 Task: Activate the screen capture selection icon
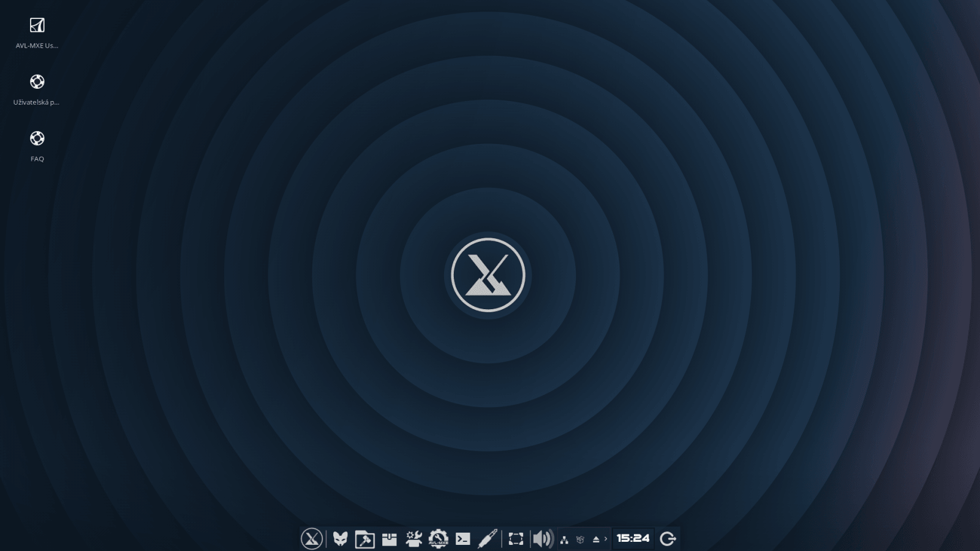[516, 539]
